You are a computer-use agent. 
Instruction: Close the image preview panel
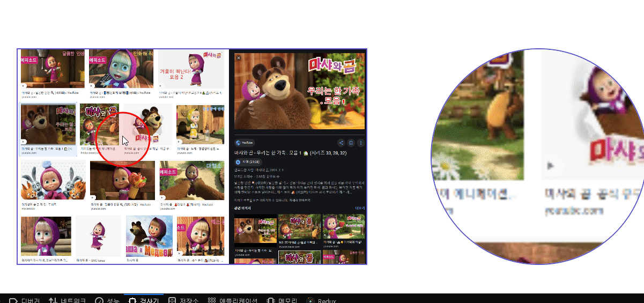click(239, 57)
